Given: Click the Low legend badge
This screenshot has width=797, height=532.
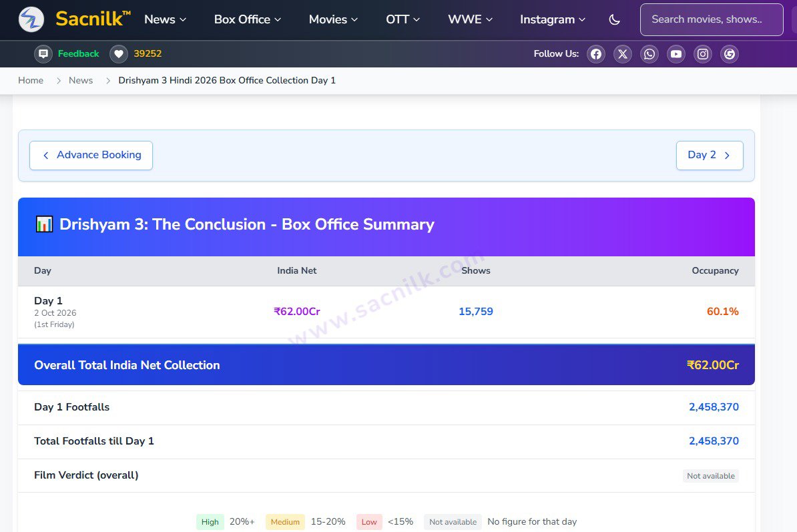Looking at the screenshot, I should point(369,522).
